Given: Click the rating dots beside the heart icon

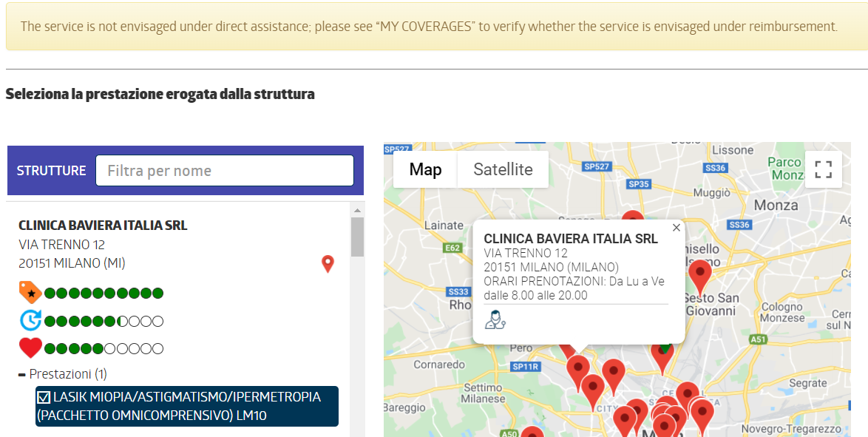Looking at the screenshot, I should 104,349.
